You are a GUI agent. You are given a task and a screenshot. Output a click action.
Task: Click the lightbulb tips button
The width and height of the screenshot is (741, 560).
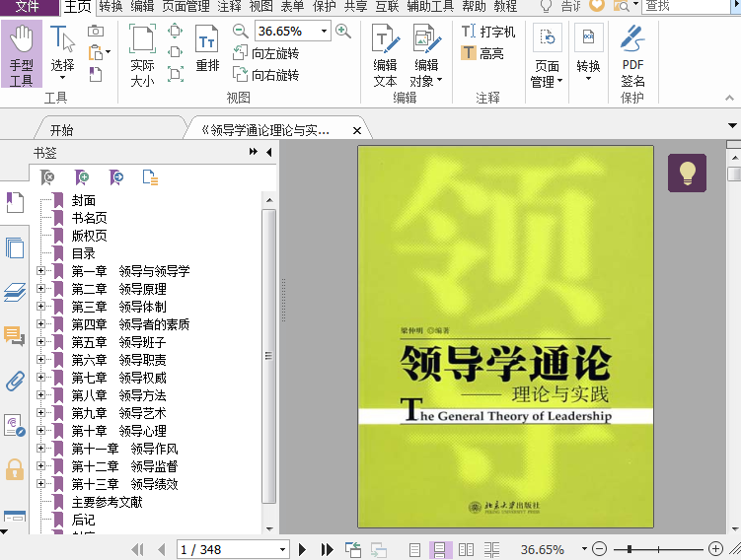pos(687,173)
